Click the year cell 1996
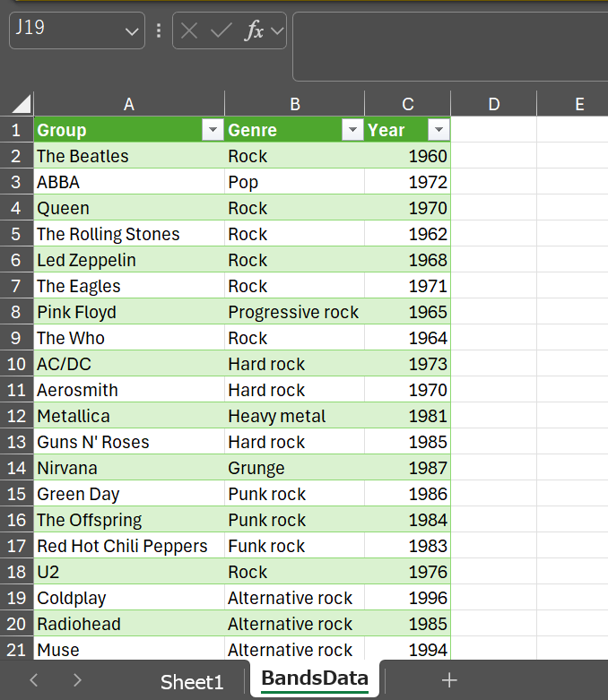This screenshot has width=608, height=700. click(x=408, y=598)
